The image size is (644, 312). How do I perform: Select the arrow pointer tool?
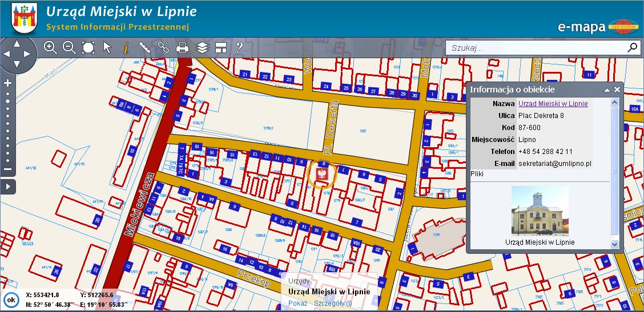point(107,47)
